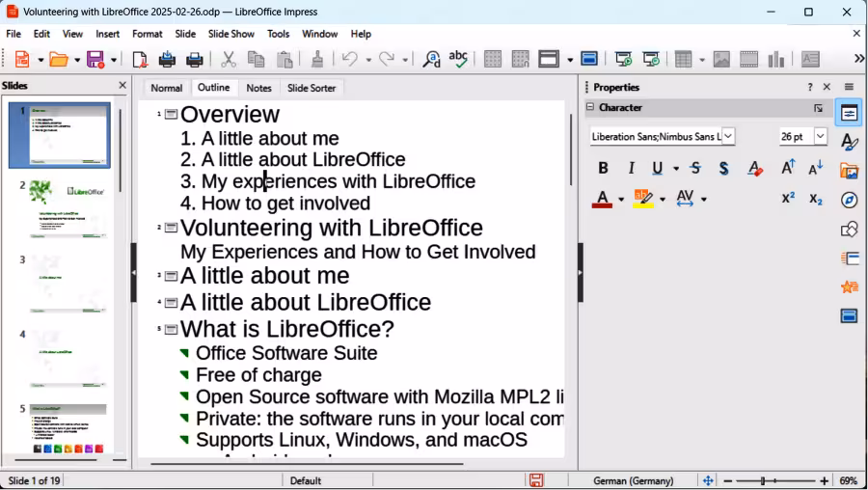This screenshot has width=868, height=490.
Task: Open the font name dropdown
Action: pos(728,136)
